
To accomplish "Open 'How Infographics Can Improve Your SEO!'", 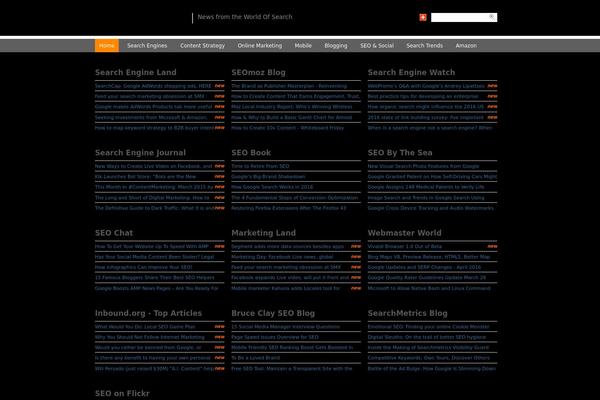I will 143,268.
